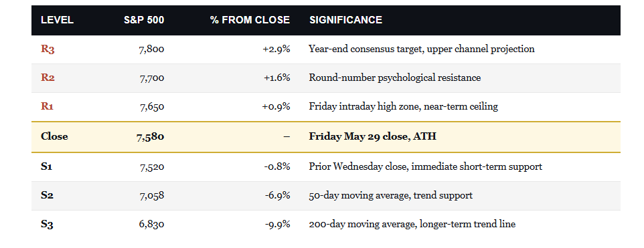
Task: Click the 50-day moving average description
Action: 390,196
